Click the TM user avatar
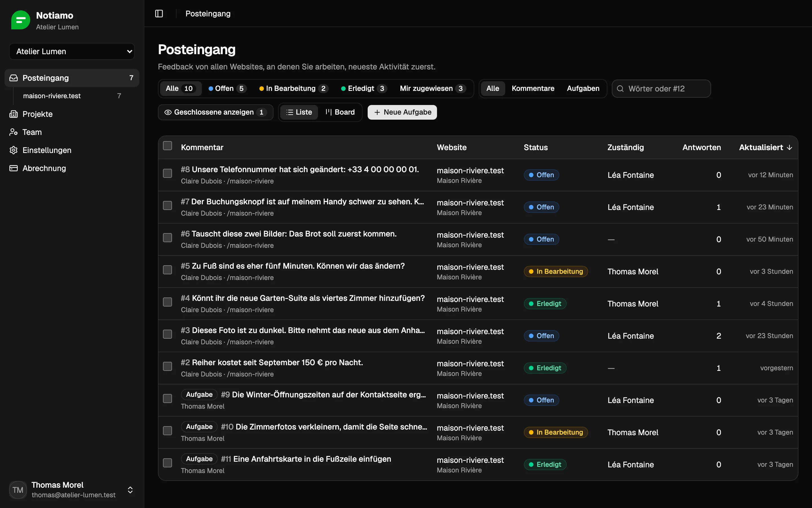Viewport: 812px width, 508px height. pos(18,490)
